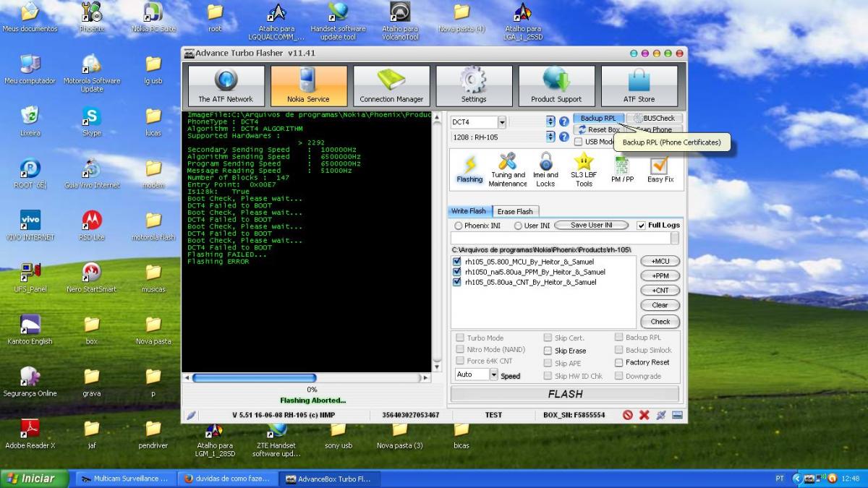This screenshot has width=868, height=488.
Task: Uncheck rh1050_nai5.80ua_PPM file checkbox
Action: 456,272
